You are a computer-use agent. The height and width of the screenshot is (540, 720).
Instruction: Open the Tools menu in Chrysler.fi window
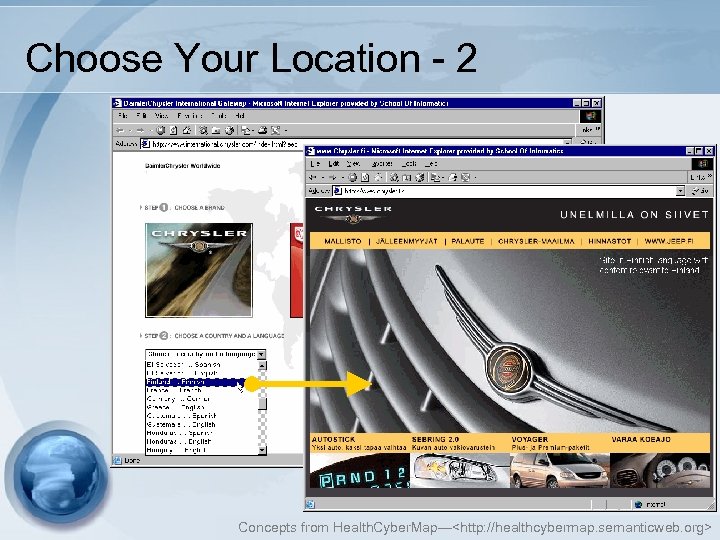pos(409,163)
